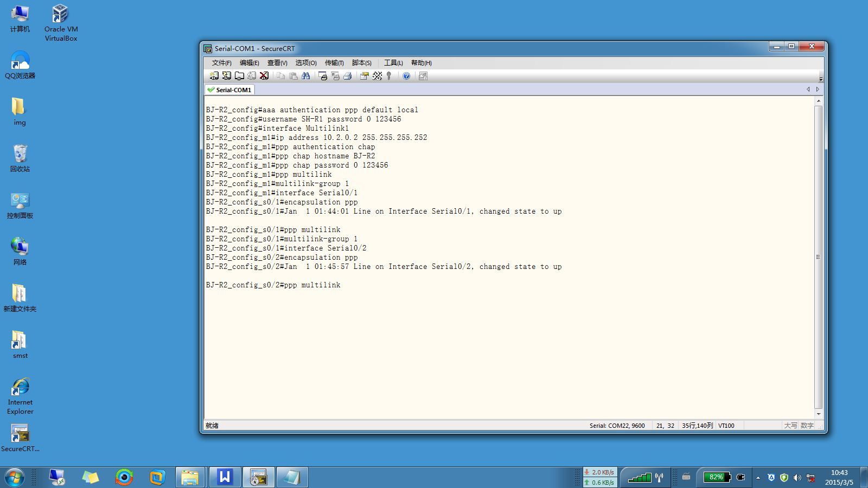868x488 pixels.
Task: Click the tab scroll right arrow
Action: pyautogui.click(x=818, y=89)
